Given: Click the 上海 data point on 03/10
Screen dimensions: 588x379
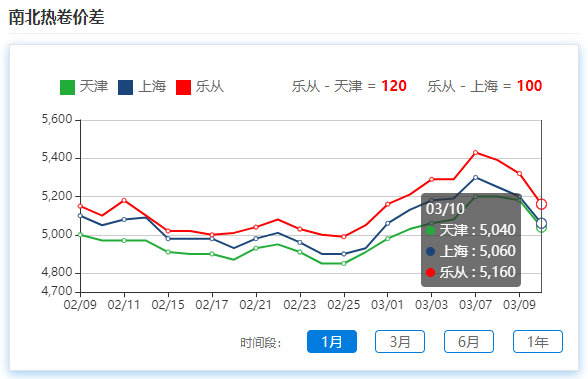Looking at the screenshot, I should coord(541,223).
